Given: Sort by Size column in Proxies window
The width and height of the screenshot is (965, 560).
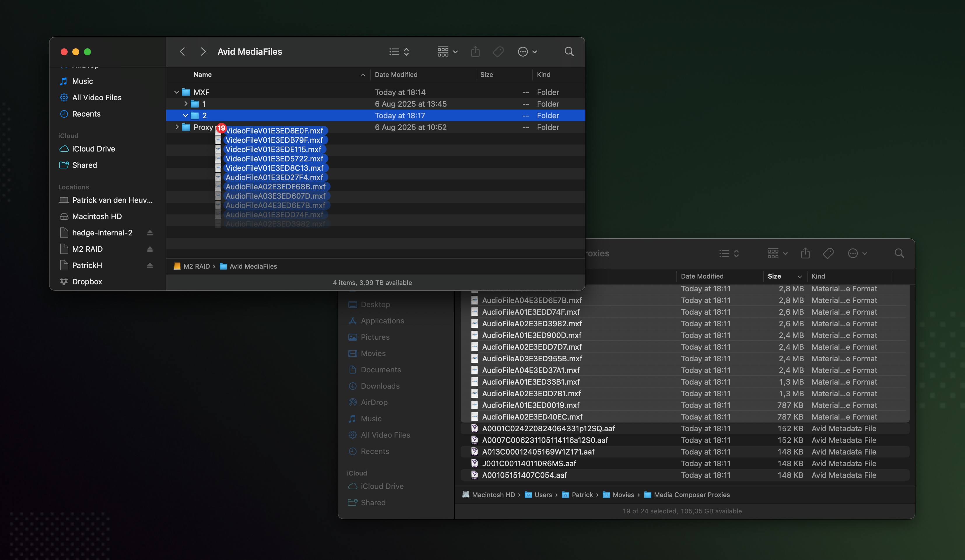Looking at the screenshot, I should (x=785, y=277).
